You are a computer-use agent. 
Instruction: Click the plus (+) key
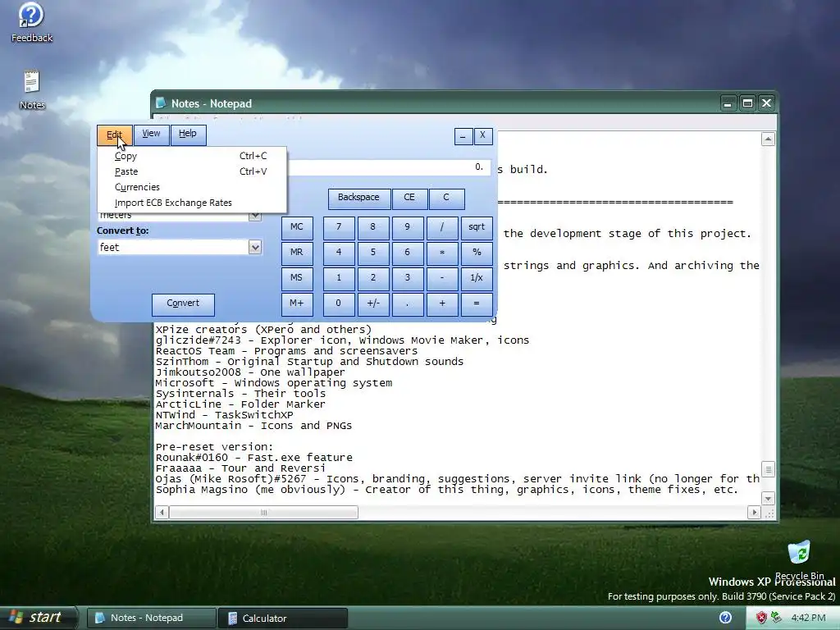coord(442,304)
